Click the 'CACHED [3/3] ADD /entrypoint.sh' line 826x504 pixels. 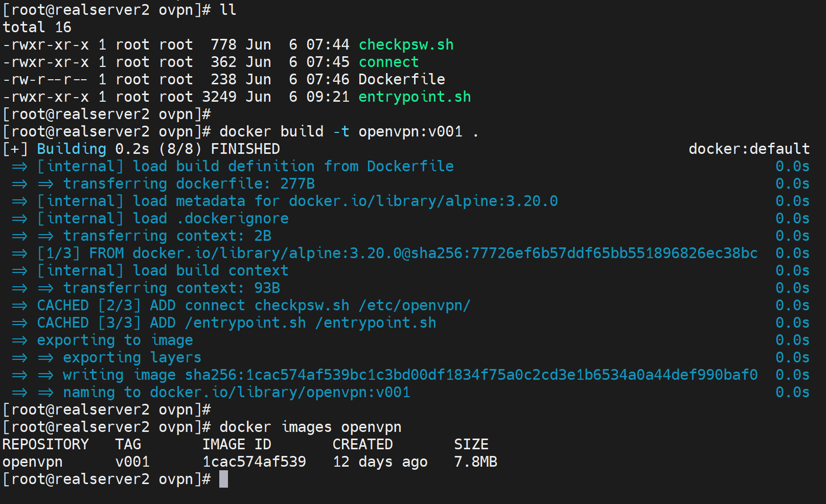coord(236,323)
